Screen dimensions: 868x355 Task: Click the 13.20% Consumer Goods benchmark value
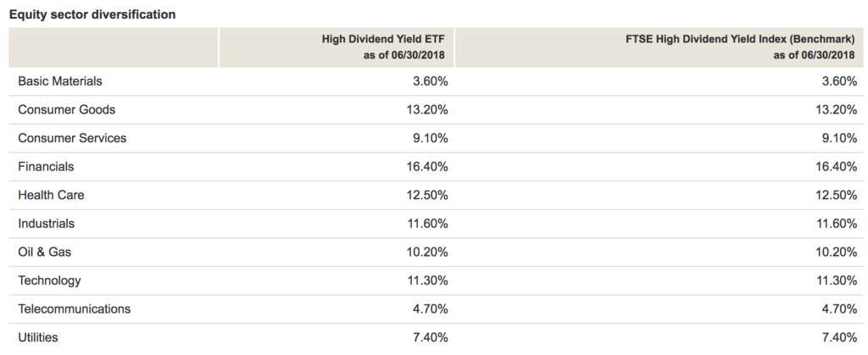pos(836,109)
